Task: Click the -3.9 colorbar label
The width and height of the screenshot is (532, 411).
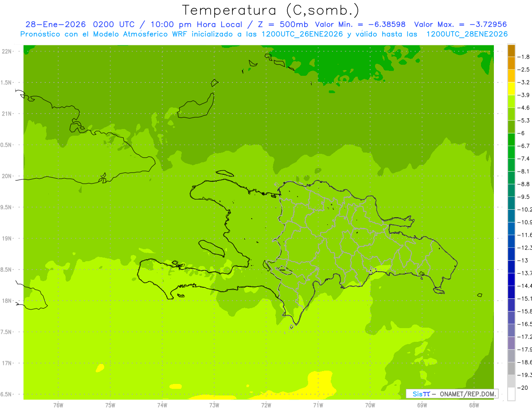Action: (524, 95)
